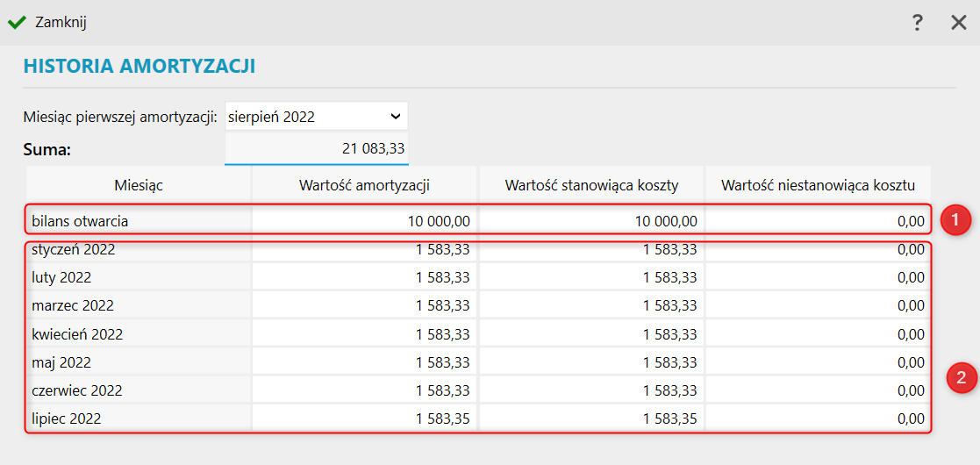Click Wartość amortyzacji column header

click(x=364, y=184)
